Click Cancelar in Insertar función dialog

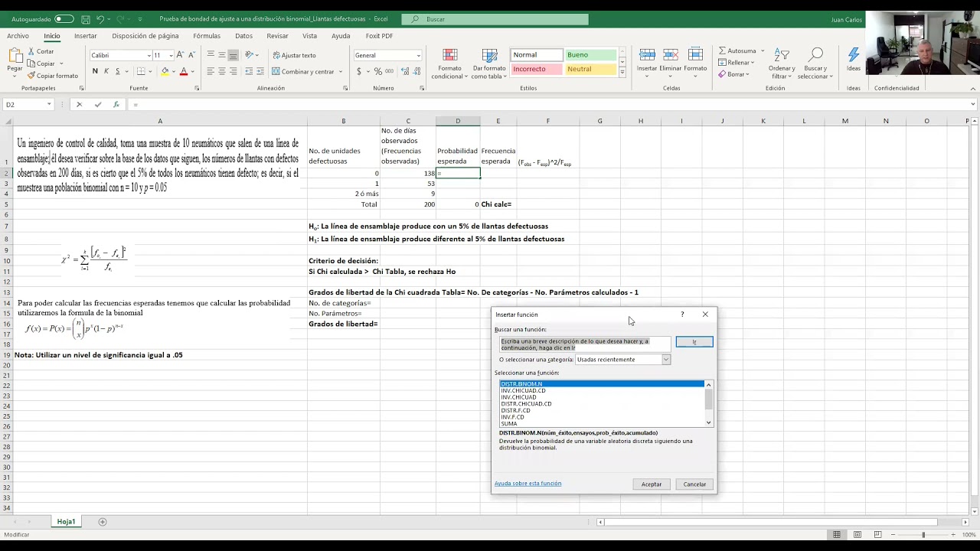coord(694,484)
